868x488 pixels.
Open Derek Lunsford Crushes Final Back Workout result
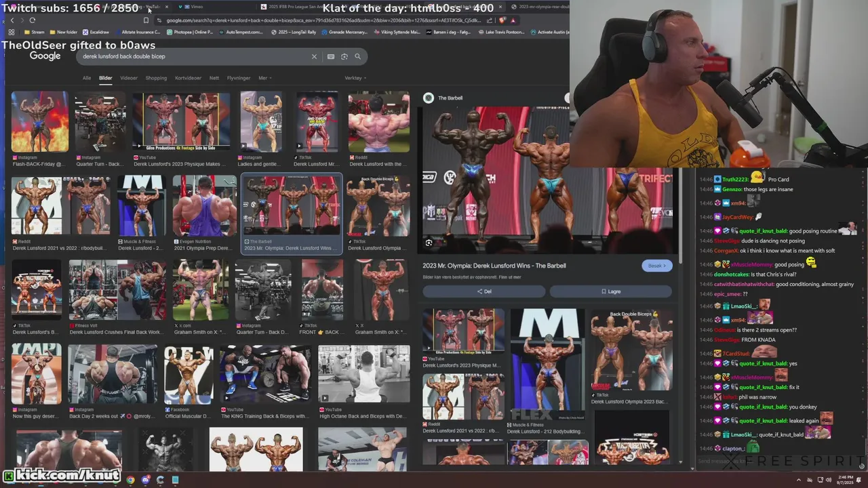pos(117,290)
